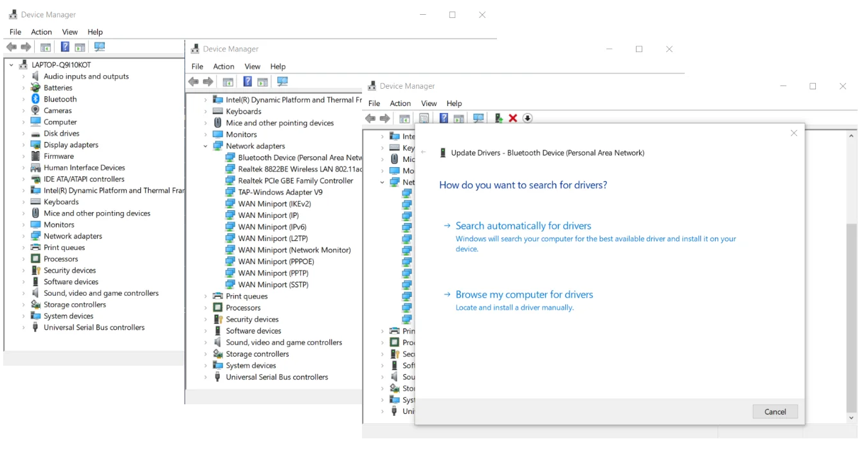Click the Display adapters category icon
Viewport: 868px width, 457px height.
tap(36, 145)
